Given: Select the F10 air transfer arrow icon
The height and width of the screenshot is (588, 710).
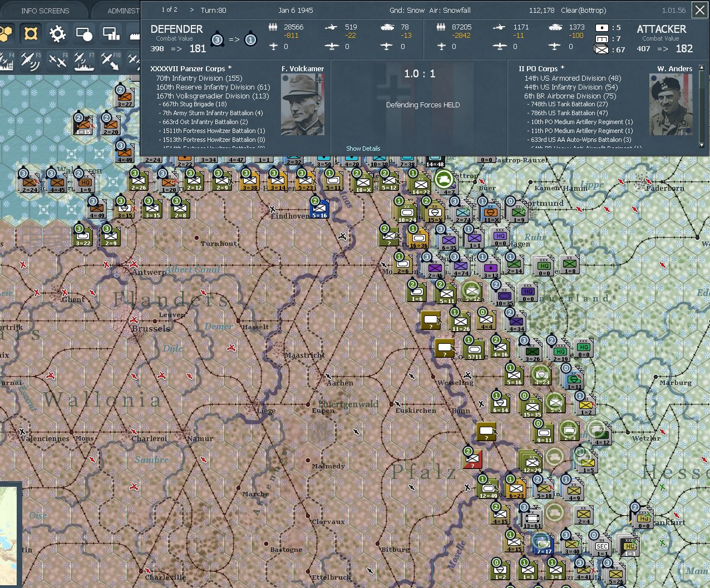Looking at the screenshot, I should [x=110, y=61].
